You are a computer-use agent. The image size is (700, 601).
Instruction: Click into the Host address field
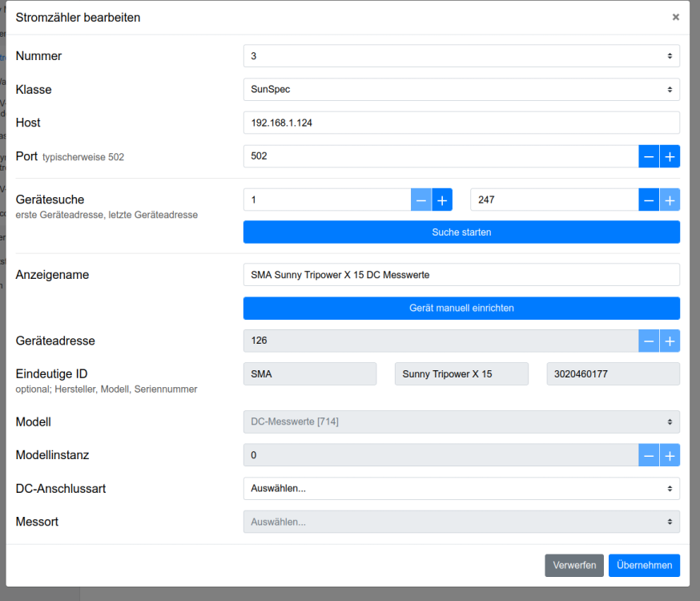point(461,123)
